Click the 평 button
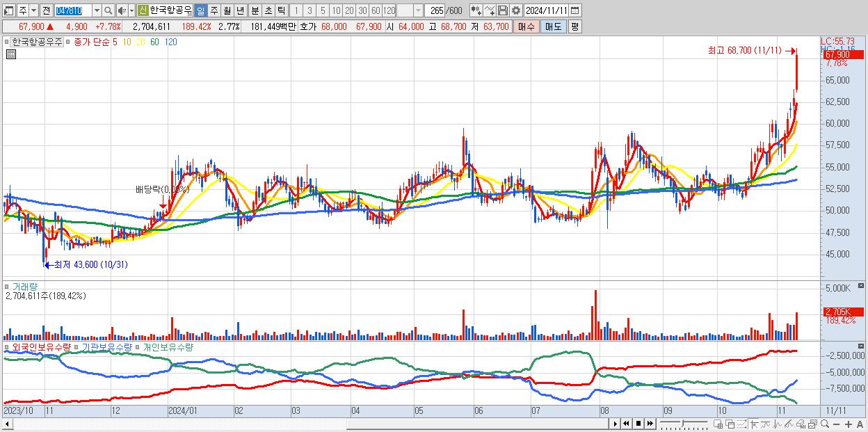The width and height of the screenshot is (868, 432). (x=574, y=26)
